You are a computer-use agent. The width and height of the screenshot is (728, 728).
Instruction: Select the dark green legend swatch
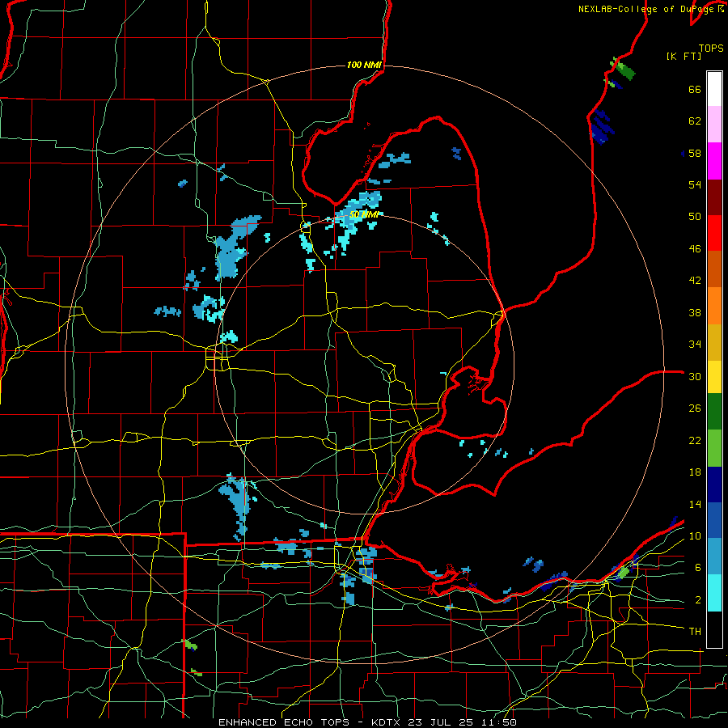tap(714, 412)
